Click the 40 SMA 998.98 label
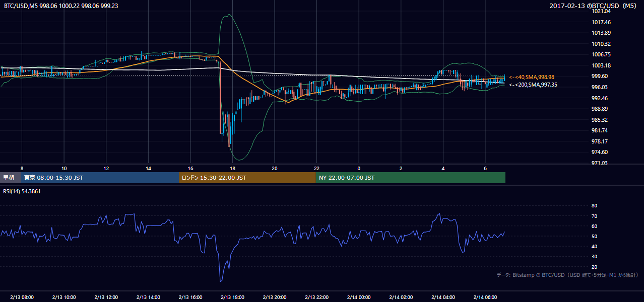Screen dimensions: 644x302 point(532,77)
